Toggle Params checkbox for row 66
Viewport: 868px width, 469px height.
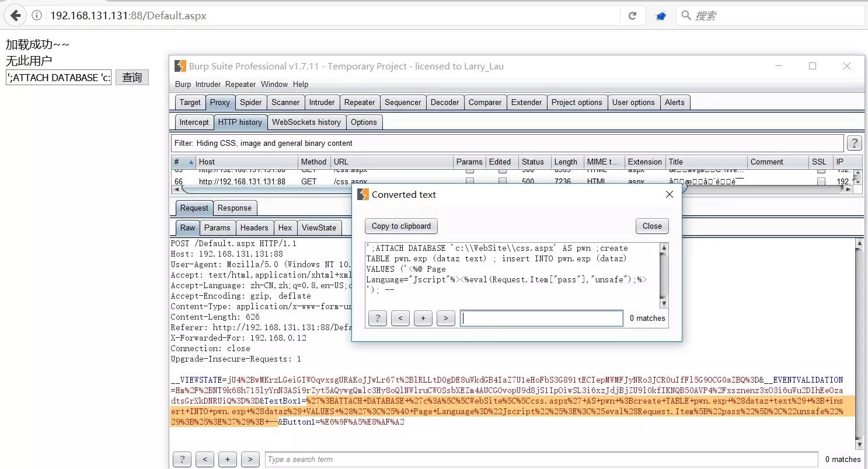[x=469, y=181]
